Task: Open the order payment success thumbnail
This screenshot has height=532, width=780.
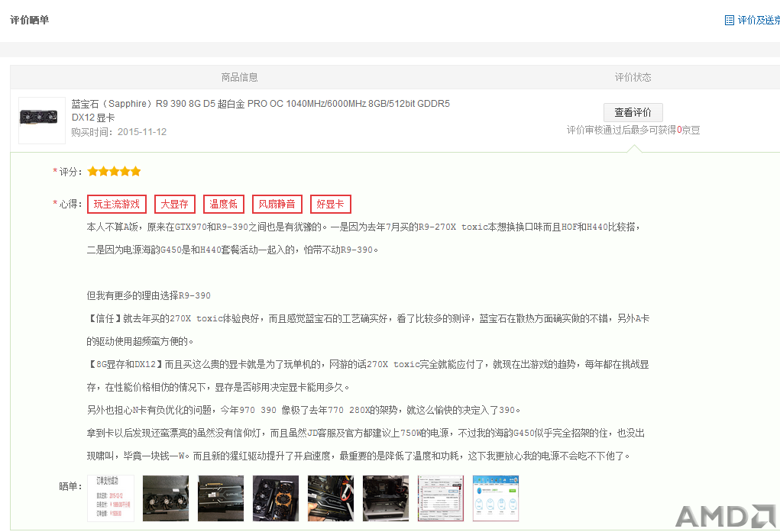Action: (x=111, y=498)
